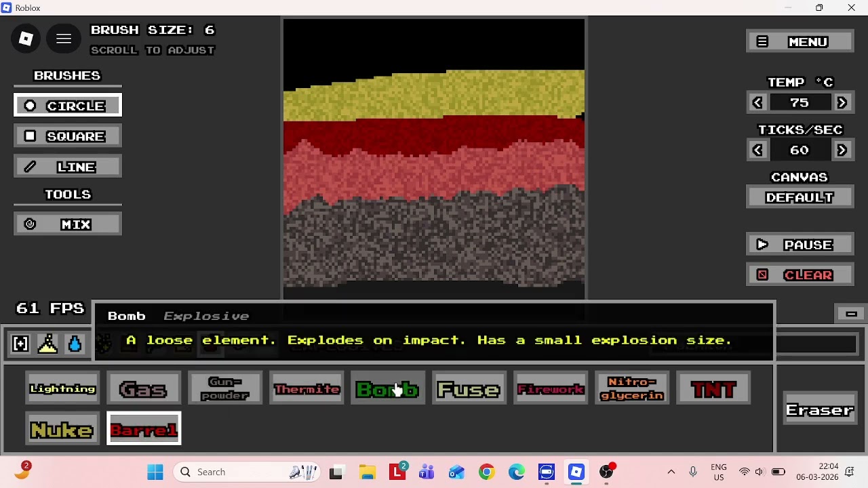Collapse the element panel with minus button

[x=851, y=314]
